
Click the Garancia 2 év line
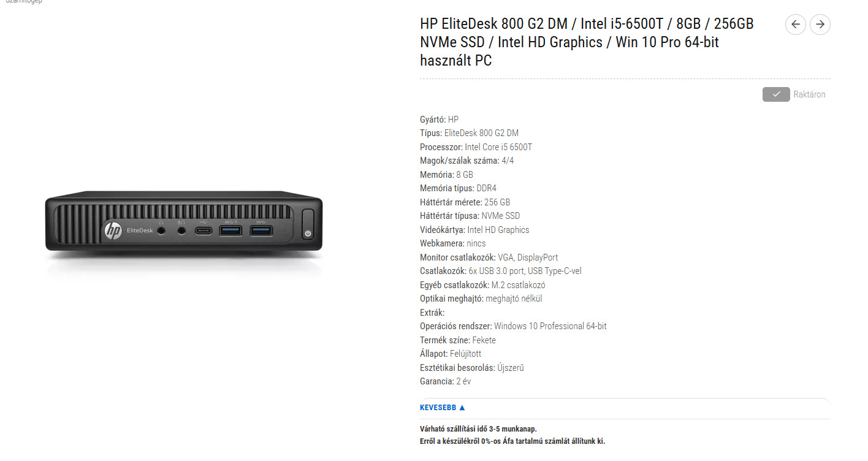coord(445,381)
